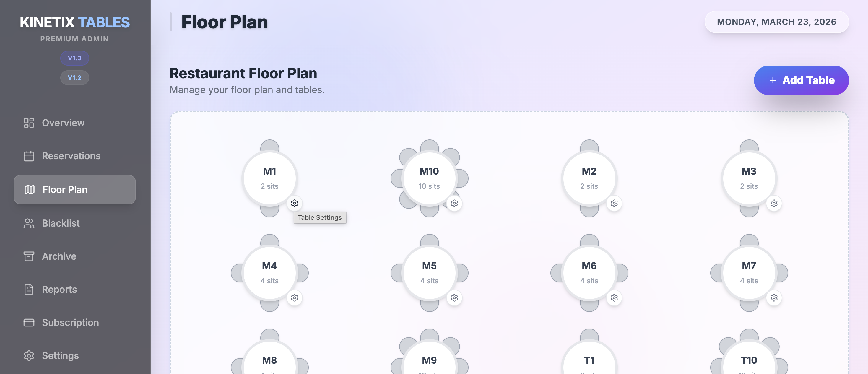Image resolution: width=868 pixels, height=374 pixels.
Task: Go to Reservations in the sidebar
Action: pos(71,156)
